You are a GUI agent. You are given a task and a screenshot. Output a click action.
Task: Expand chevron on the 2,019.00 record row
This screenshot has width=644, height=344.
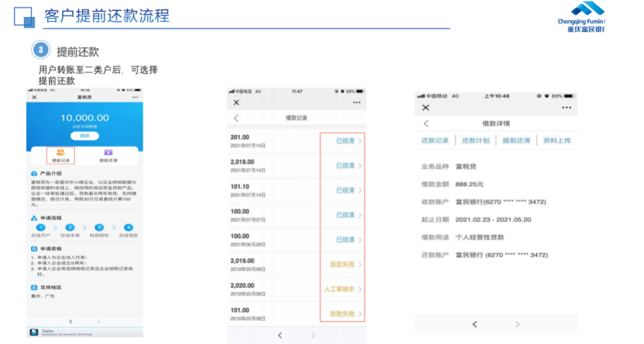[x=360, y=264]
